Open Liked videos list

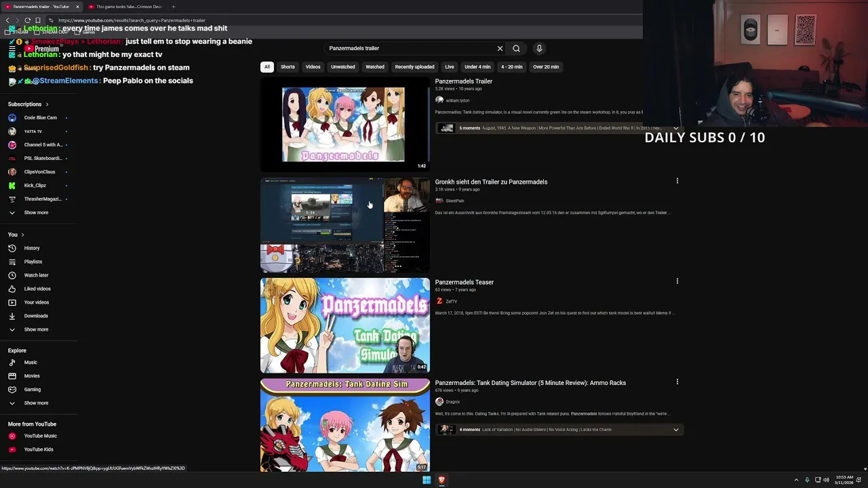(x=37, y=289)
